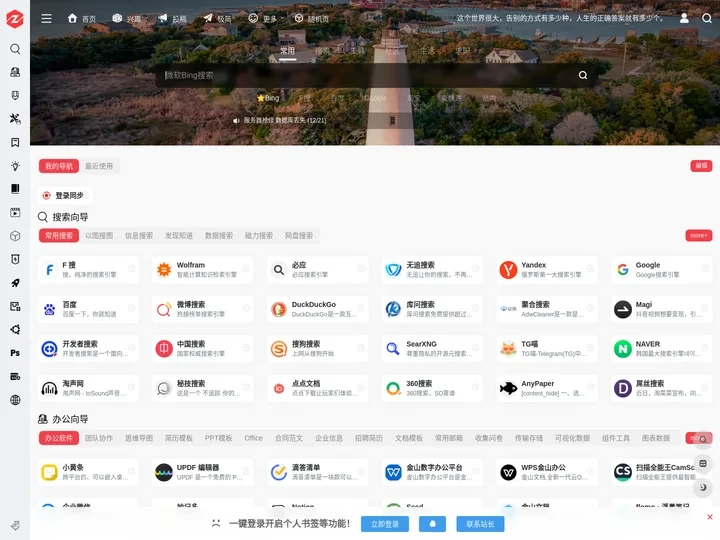Open the UPDF 编辑器 card
720x540 pixels.
point(202,472)
